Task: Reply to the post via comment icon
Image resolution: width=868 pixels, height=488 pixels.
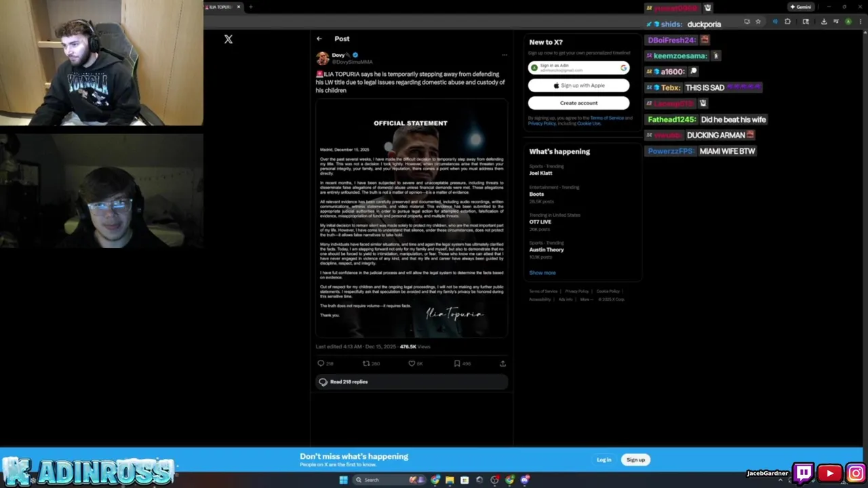Action: pyautogui.click(x=321, y=363)
